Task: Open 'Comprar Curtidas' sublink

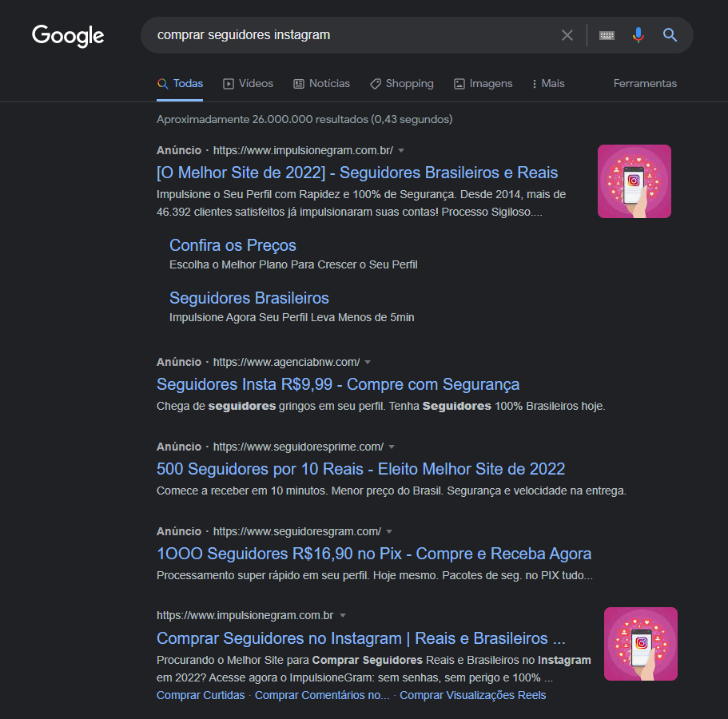Action: [x=201, y=695]
